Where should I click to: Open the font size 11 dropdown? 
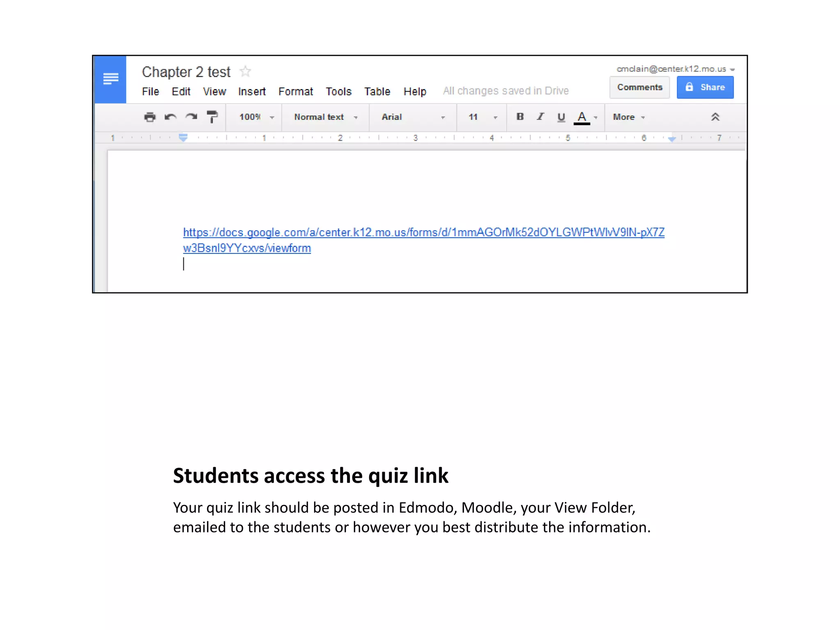coord(483,117)
